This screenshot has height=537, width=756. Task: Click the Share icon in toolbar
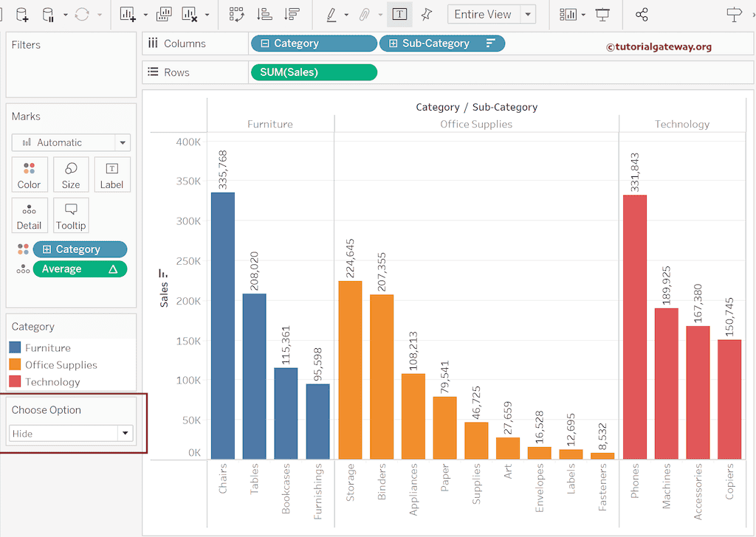(x=642, y=15)
